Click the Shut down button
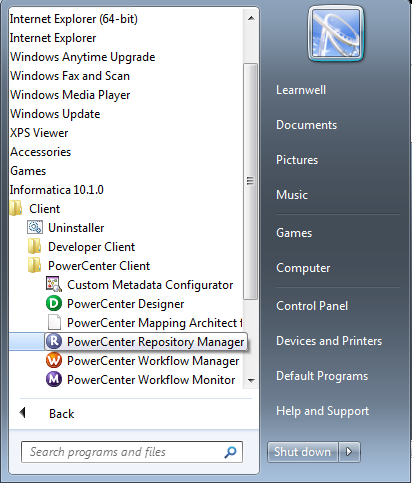 (x=302, y=452)
